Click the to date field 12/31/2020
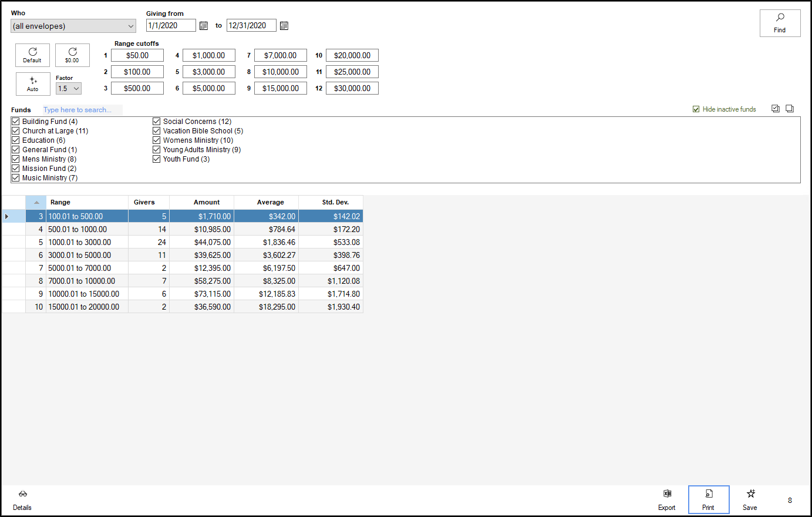 click(x=251, y=25)
